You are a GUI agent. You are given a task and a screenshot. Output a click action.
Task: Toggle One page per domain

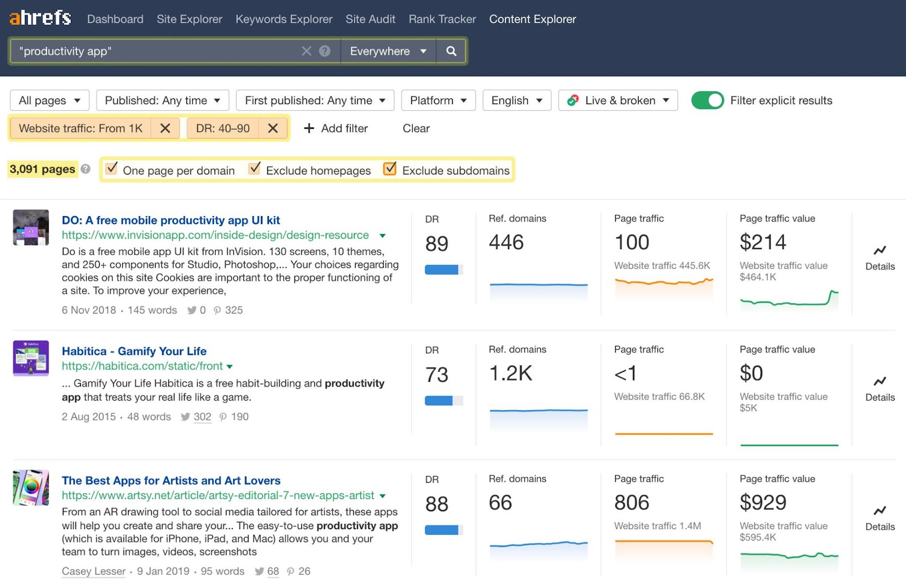112,169
